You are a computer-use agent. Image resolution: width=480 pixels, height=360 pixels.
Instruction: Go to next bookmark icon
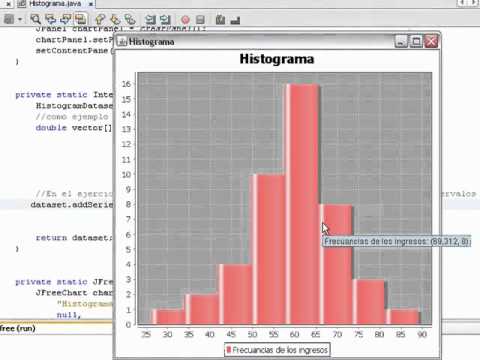point(115,19)
